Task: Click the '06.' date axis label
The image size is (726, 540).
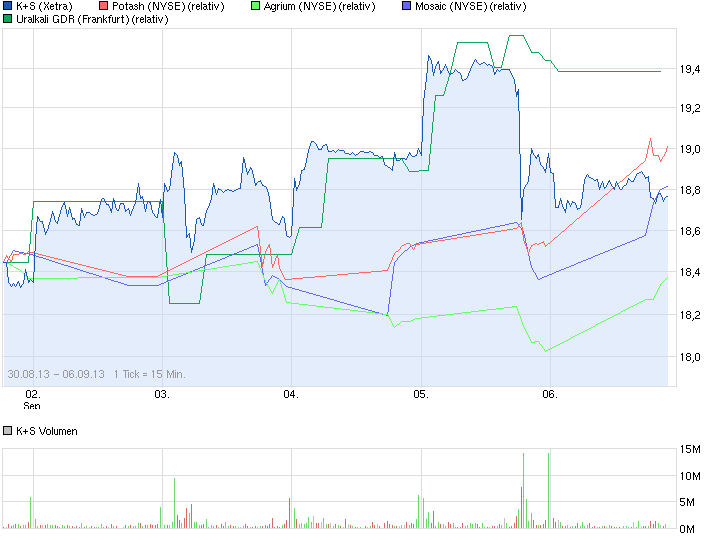Action: pyautogui.click(x=550, y=395)
